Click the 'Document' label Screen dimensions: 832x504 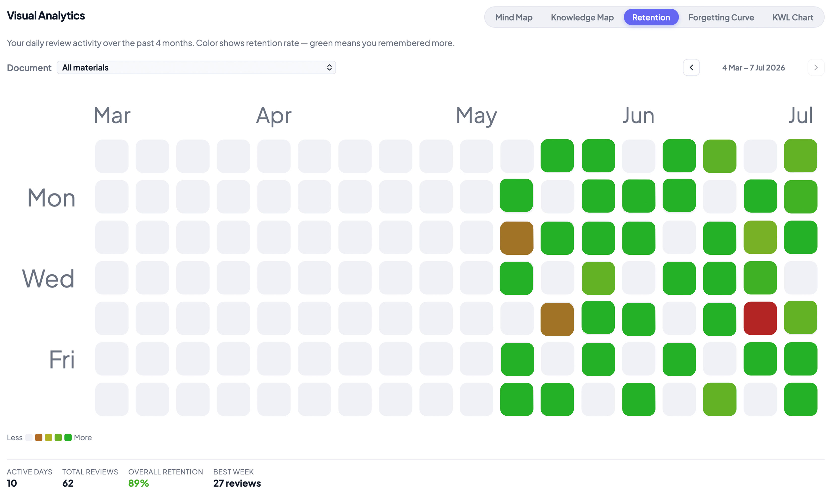pyautogui.click(x=29, y=68)
